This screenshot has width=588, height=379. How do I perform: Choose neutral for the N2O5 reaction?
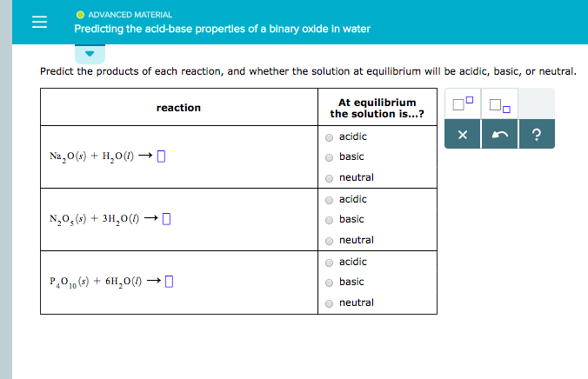coord(330,241)
